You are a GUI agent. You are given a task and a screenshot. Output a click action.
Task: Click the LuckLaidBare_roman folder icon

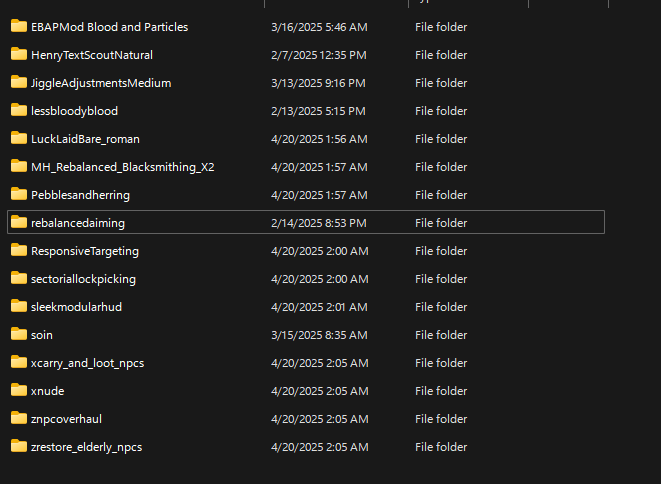click(18, 139)
